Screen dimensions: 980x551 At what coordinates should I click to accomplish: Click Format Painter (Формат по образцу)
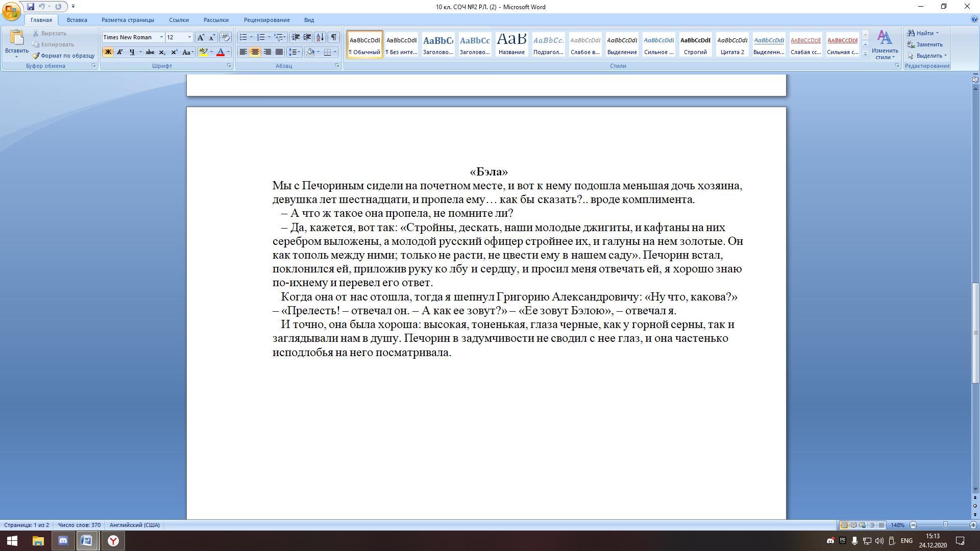tap(64, 56)
